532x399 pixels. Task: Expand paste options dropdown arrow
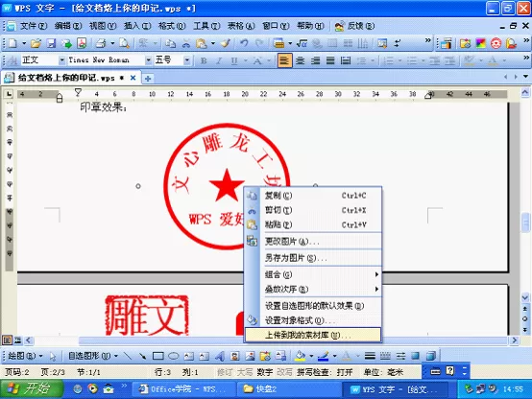pyautogui.click(x=213, y=43)
